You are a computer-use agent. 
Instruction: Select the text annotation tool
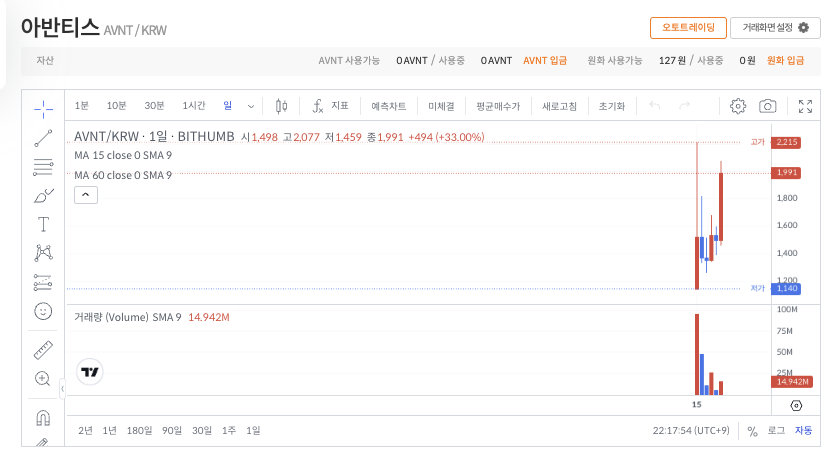click(x=43, y=224)
